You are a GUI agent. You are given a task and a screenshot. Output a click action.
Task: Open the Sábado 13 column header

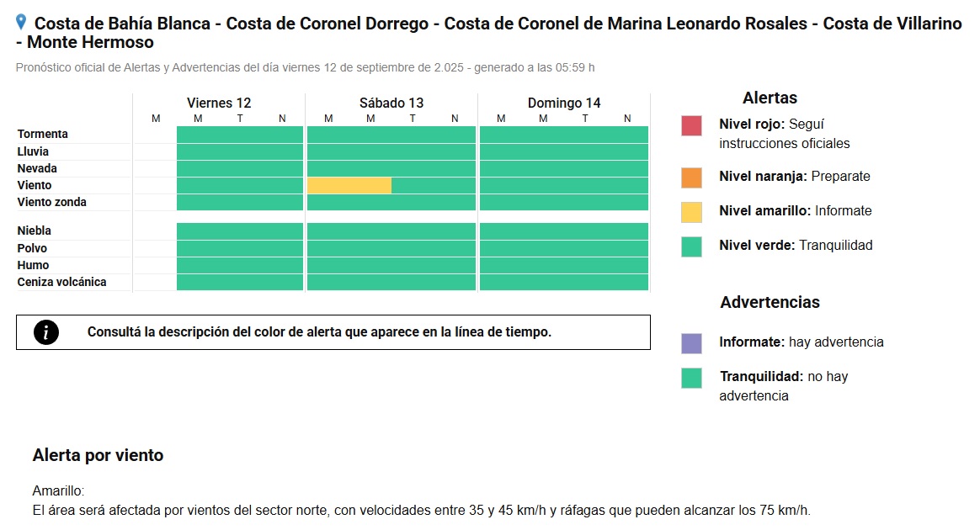click(391, 103)
